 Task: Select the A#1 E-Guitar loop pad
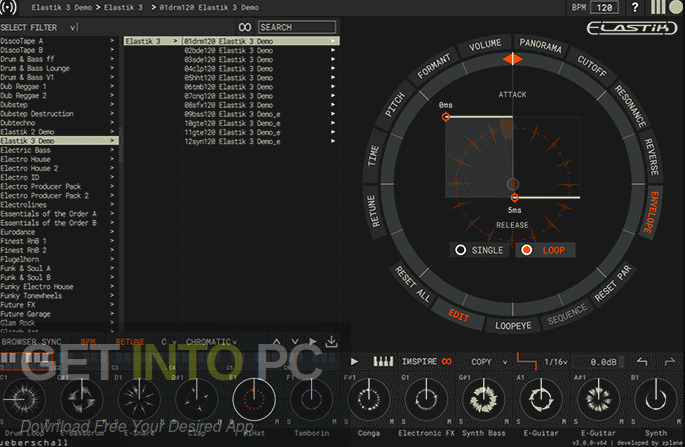598,398
